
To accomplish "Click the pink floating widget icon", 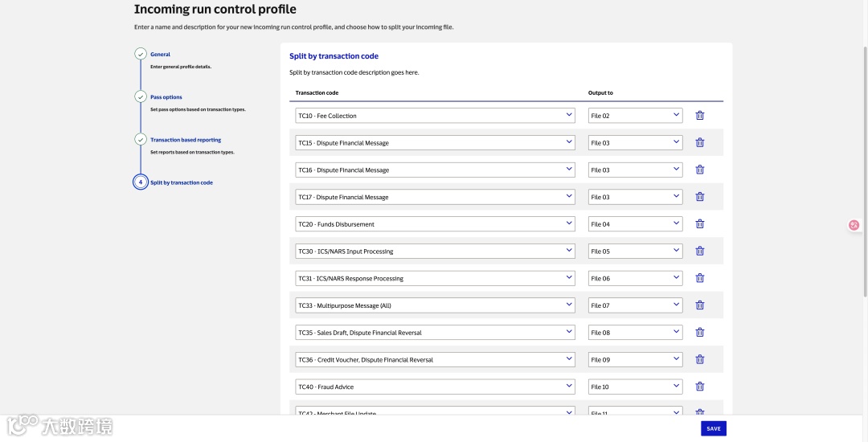I will [x=854, y=225].
